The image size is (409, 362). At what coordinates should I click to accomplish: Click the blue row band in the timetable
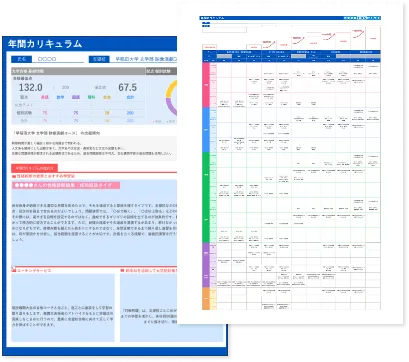point(206,130)
